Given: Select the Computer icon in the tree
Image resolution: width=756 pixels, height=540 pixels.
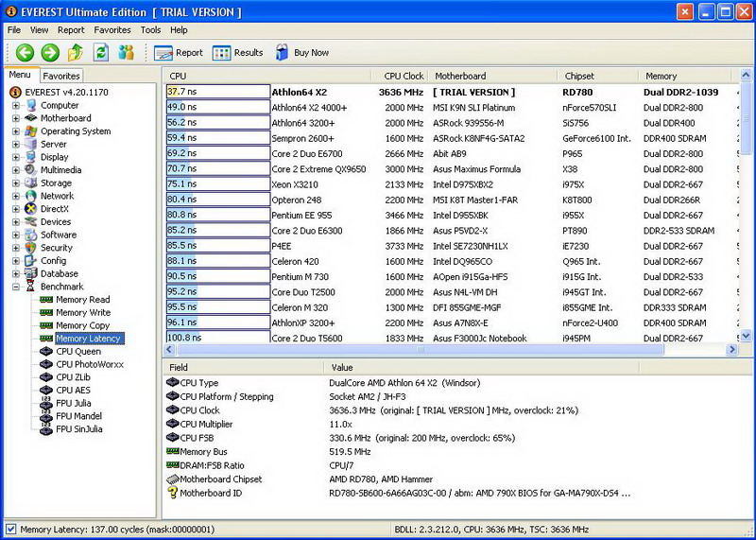Looking at the screenshot, I should 31,105.
